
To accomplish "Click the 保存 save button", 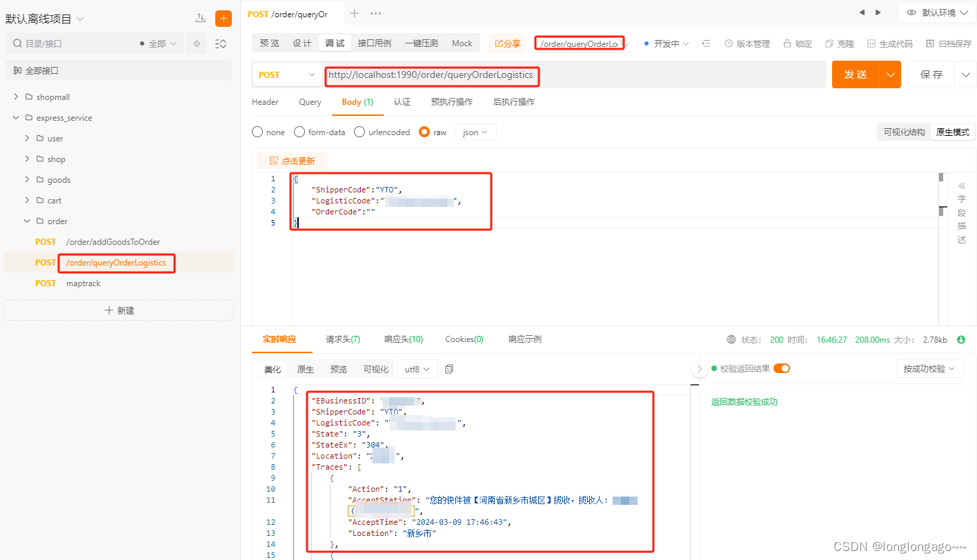I will coord(931,74).
